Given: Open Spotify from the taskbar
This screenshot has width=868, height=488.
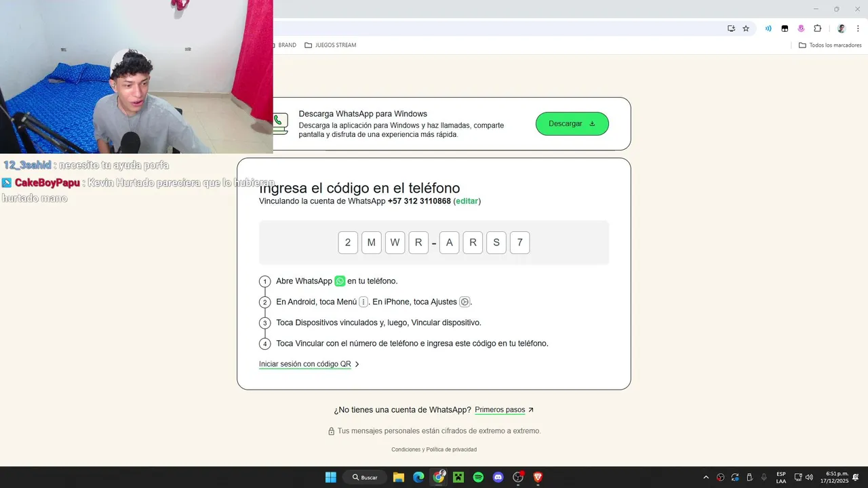Looking at the screenshot, I should coord(478,477).
